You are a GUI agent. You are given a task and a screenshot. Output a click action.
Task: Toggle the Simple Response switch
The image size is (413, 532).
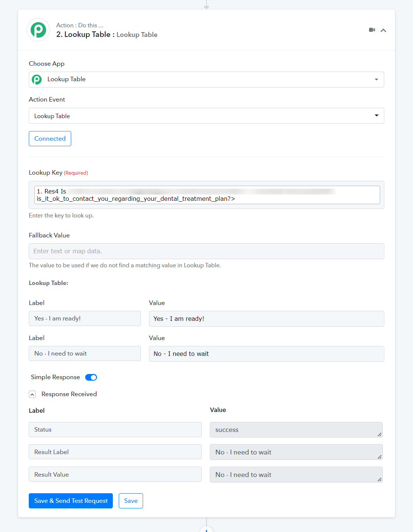tap(91, 377)
